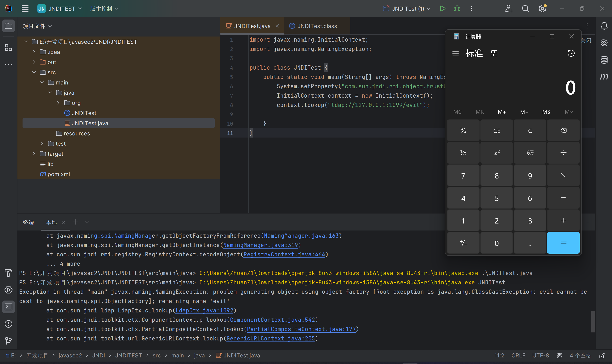Screen dimensions: 612x364
Task: Click the terminal vertical scrollbar
Action: click(593, 321)
